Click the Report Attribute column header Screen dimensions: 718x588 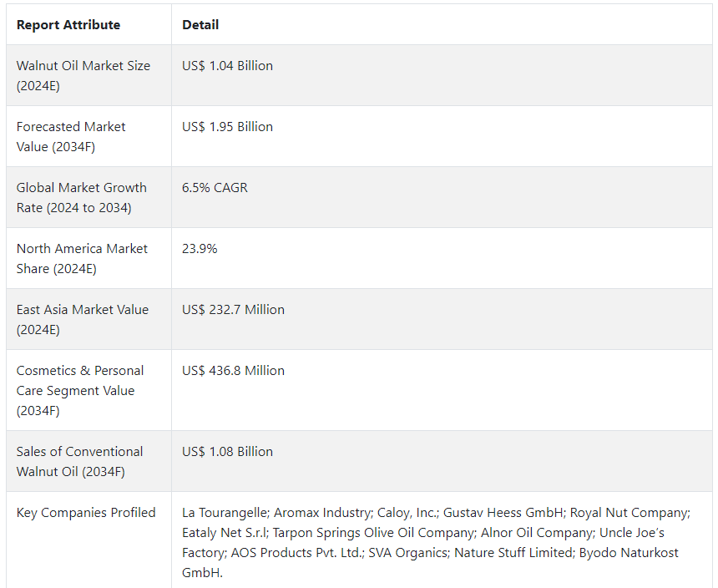point(68,25)
